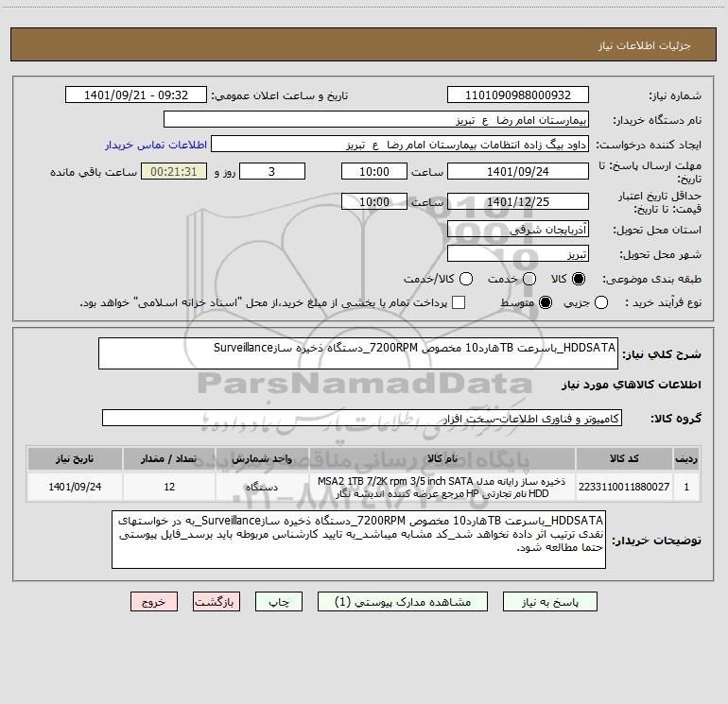The width and height of the screenshot is (728, 704).
Task: Click the price validity date 1401/12/25 field
Action: click(518, 201)
